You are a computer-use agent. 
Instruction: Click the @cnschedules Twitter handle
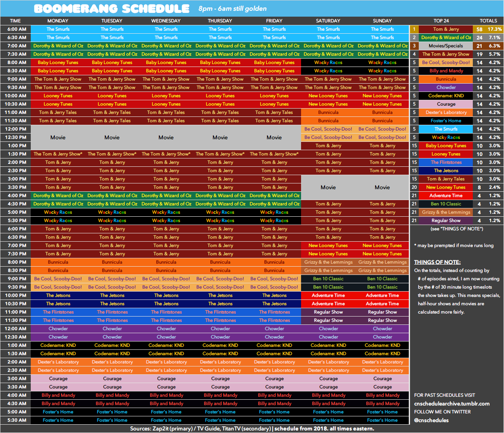tap(431, 420)
